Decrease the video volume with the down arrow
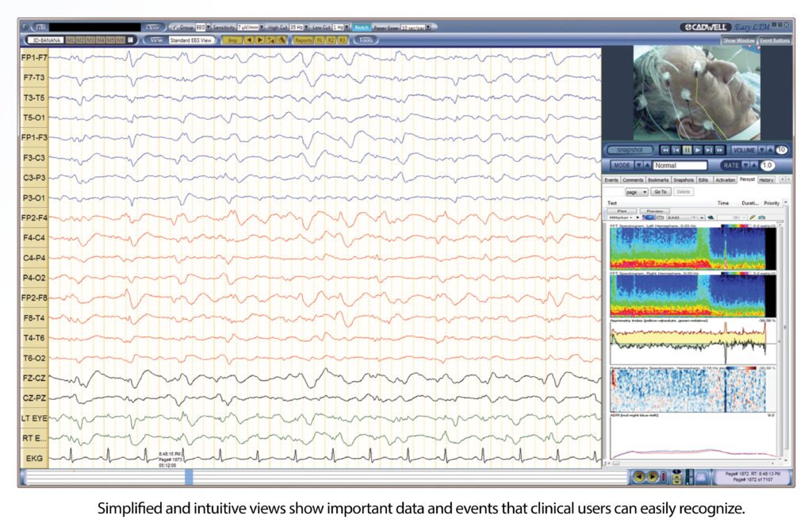The image size is (812, 527). tap(762, 149)
